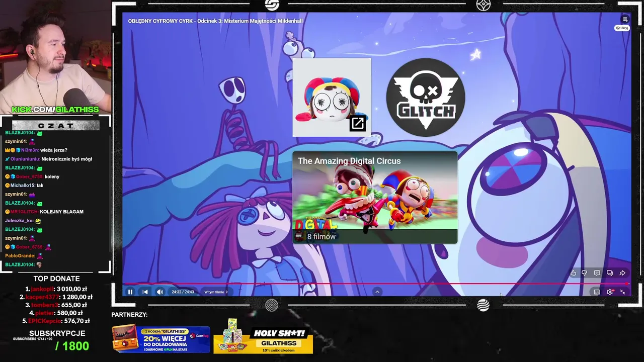Image resolution: width=644 pixels, height=362 pixels.
Task: Click the PARTNERZY label
Action: [129, 315]
